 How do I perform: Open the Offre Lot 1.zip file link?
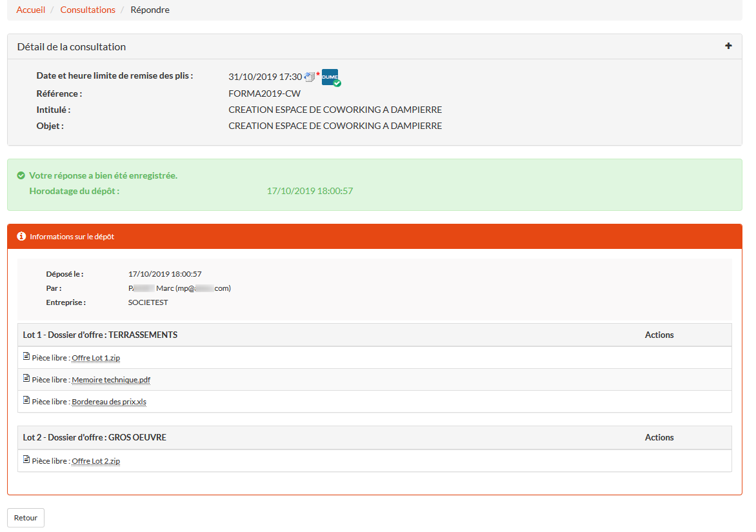(x=95, y=358)
